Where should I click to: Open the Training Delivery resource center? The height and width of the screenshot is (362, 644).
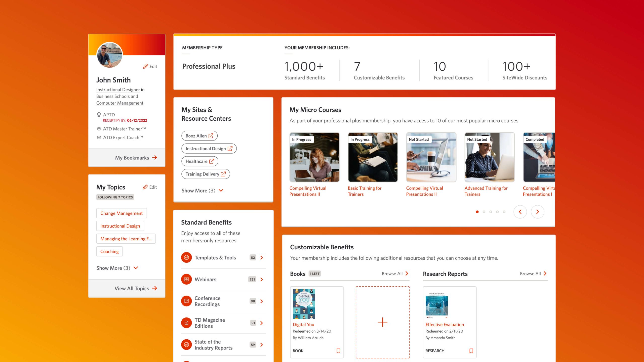205,174
